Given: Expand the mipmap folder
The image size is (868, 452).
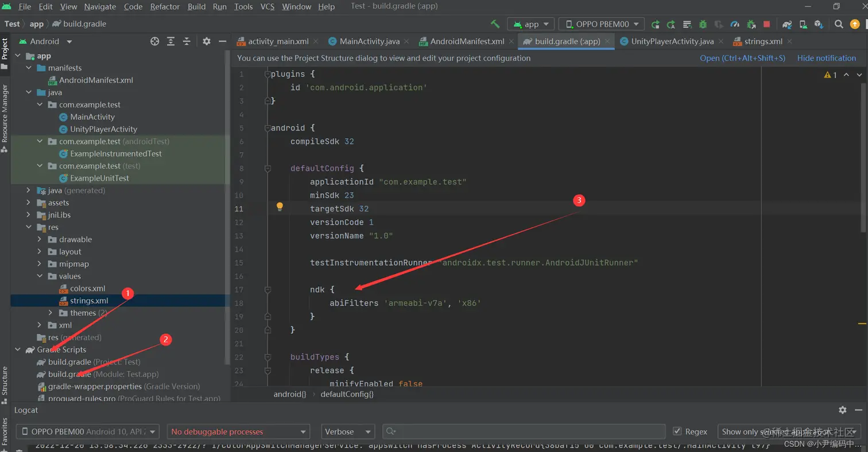Looking at the screenshot, I should click(40, 264).
